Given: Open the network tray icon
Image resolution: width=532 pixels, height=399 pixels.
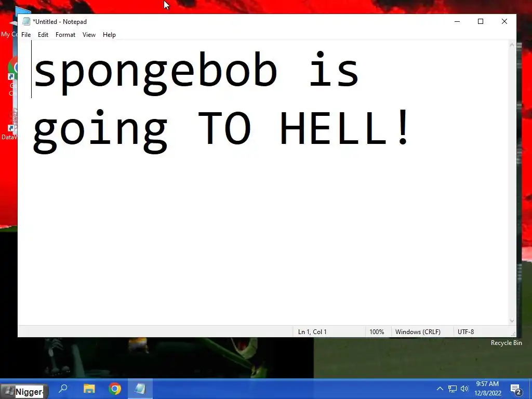Looking at the screenshot, I should coord(453,389).
